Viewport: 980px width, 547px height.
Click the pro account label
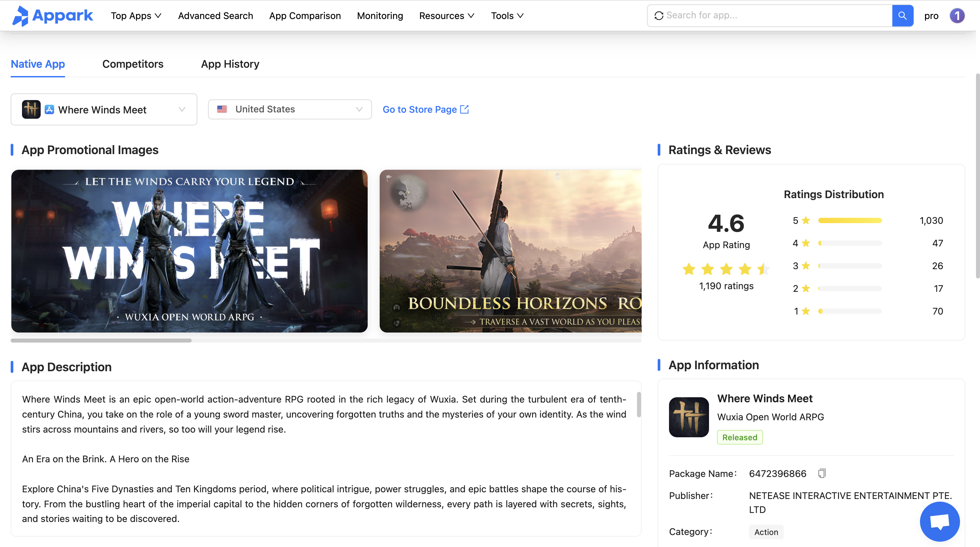[x=932, y=16]
